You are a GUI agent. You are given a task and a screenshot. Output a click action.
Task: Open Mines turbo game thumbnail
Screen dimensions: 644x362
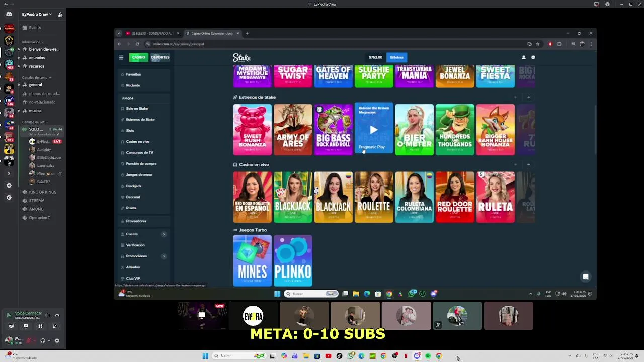pyautogui.click(x=252, y=260)
